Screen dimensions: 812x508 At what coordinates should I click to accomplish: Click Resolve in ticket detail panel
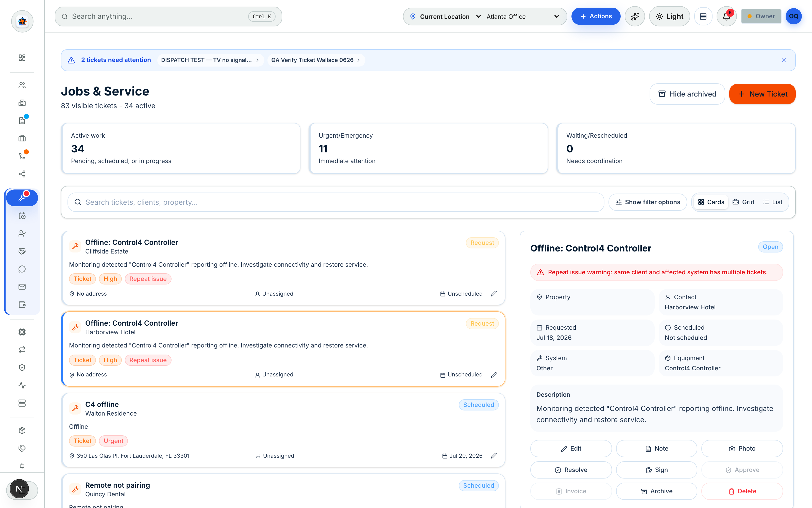click(571, 470)
